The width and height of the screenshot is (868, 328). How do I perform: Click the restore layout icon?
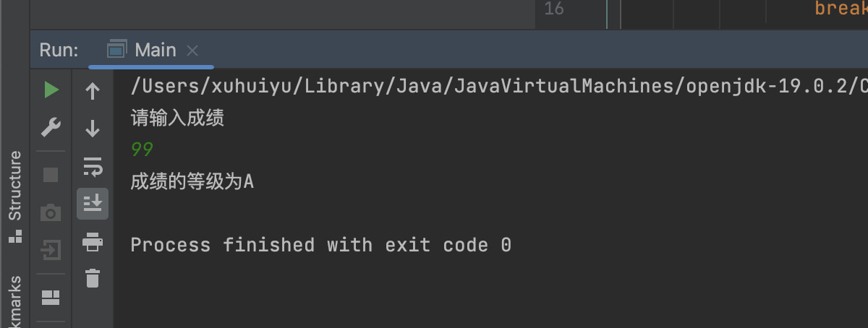(x=51, y=297)
